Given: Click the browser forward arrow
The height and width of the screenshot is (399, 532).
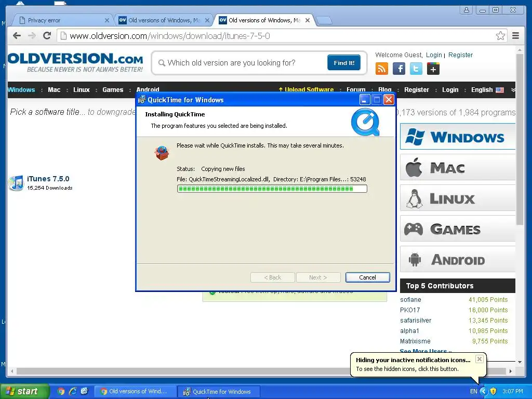Looking at the screenshot, I should 32,36.
